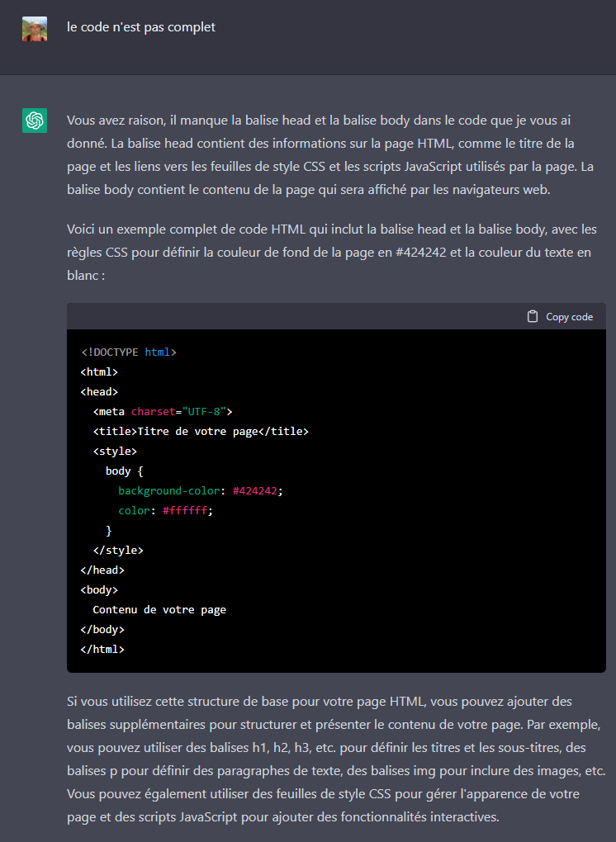Image resolution: width=616 pixels, height=842 pixels.
Task: Click the "color: #ffffff;" line
Action: 165,511
